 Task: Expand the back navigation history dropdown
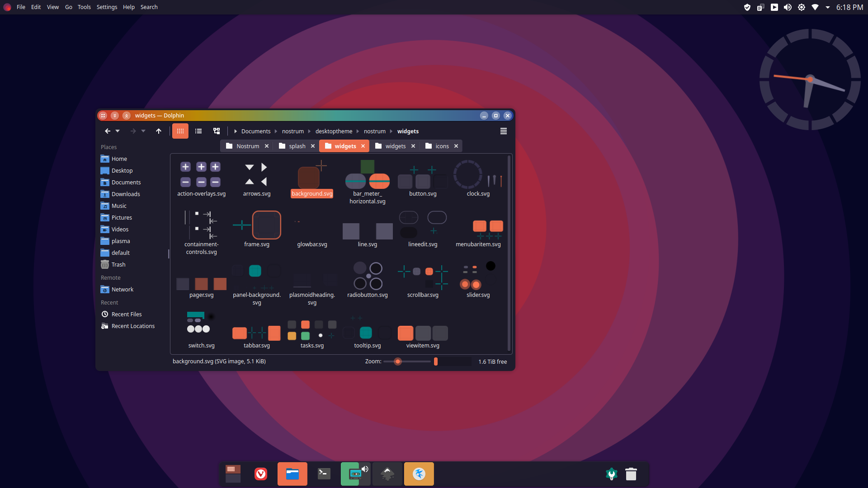[x=117, y=131]
